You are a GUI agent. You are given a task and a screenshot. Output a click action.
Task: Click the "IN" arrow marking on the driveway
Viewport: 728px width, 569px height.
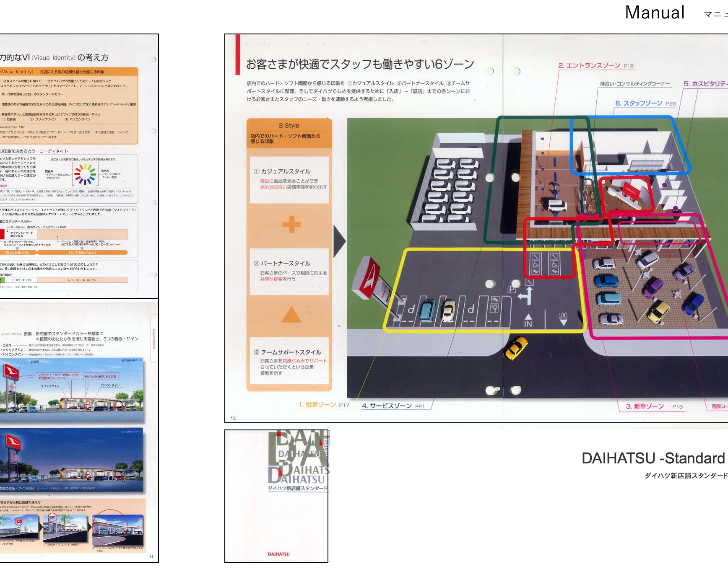pos(528,321)
